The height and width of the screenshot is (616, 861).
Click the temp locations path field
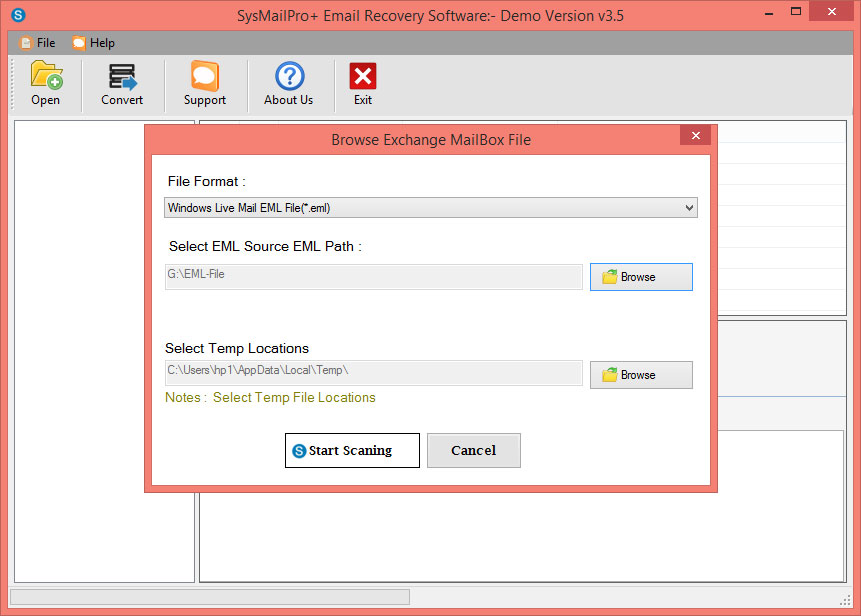(373, 373)
